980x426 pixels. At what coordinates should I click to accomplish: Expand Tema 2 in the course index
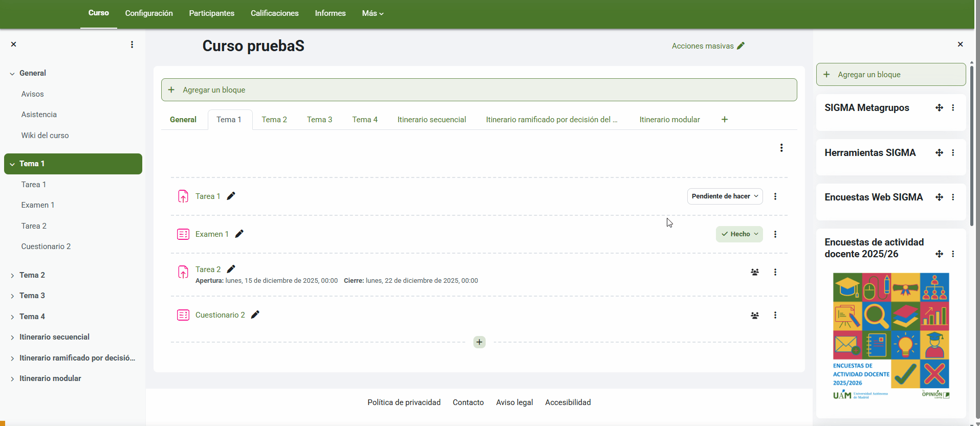[x=12, y=276]
